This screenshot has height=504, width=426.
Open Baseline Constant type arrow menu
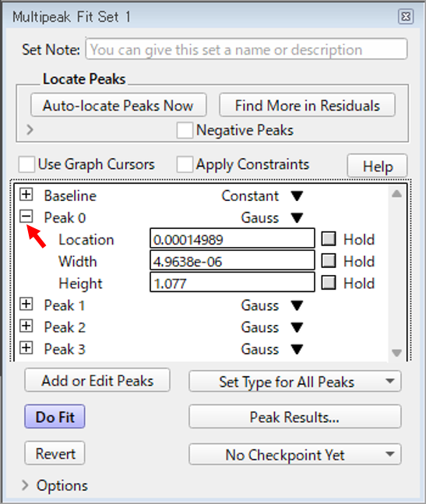(x=297, y=196)
